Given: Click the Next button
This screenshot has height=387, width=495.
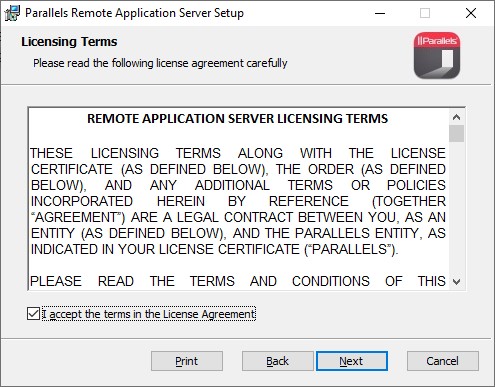Looking at the screenshot, I should (x=352, y=361).
